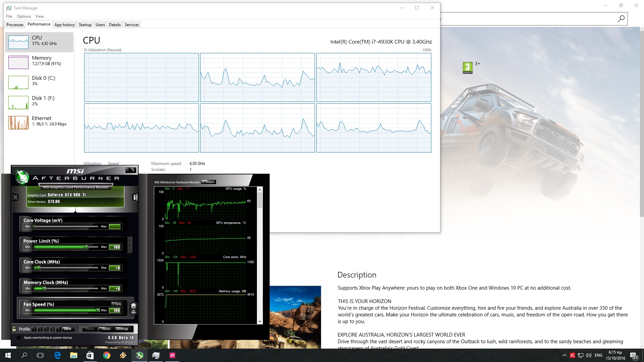Screen dimensions: 644x362
Task: Show hidden system tray icons chevron
Action: pyautogui.click(x=564, y=355)
